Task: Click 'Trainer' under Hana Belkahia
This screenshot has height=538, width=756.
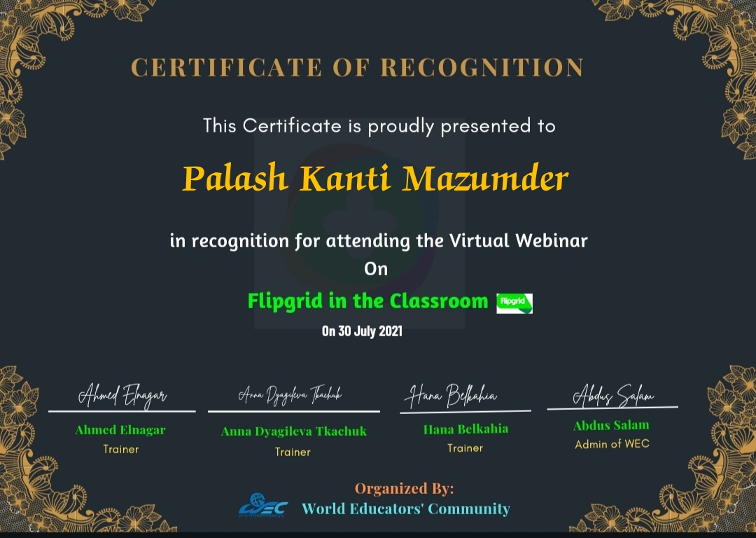Action: click(x=465, y=448)
